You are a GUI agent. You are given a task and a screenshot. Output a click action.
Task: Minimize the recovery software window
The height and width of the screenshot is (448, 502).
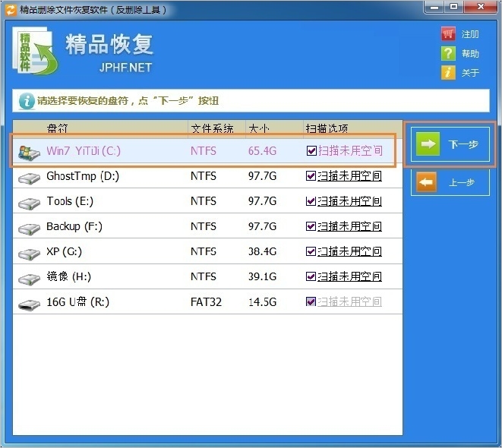click(434, 7)
